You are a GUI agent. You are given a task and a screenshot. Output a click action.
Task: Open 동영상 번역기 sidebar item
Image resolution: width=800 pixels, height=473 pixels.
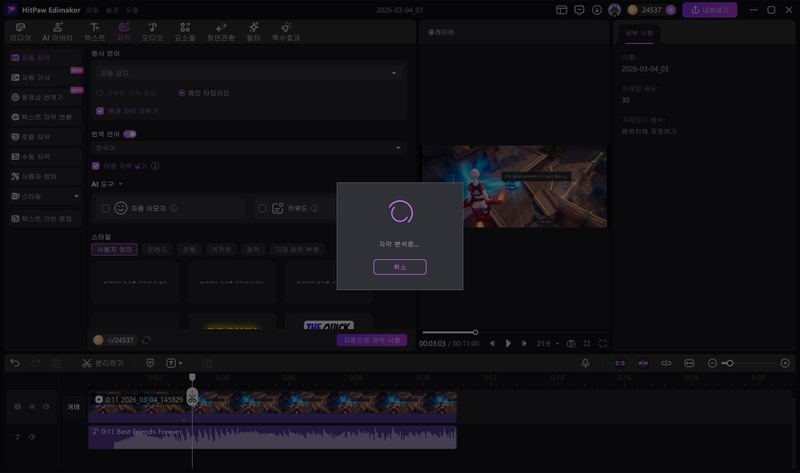coord(42,97)
